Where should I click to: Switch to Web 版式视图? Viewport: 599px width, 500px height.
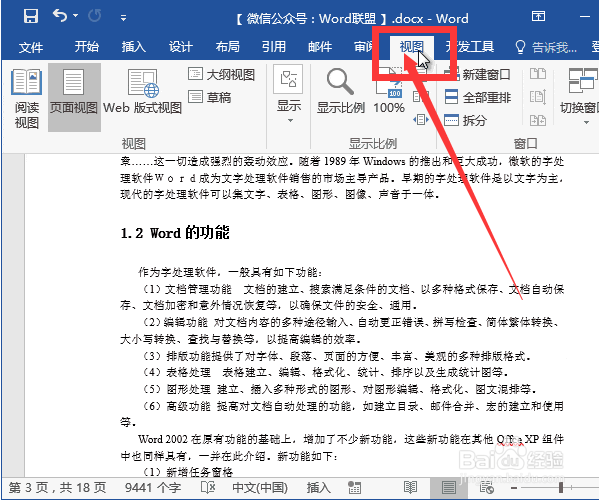coord(142,92)
